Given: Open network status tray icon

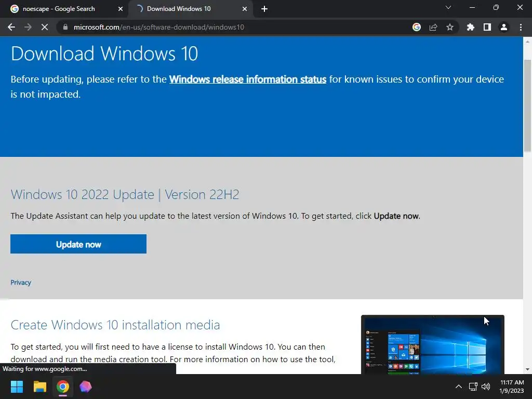Looking at the screenshot, I should 473,387.
